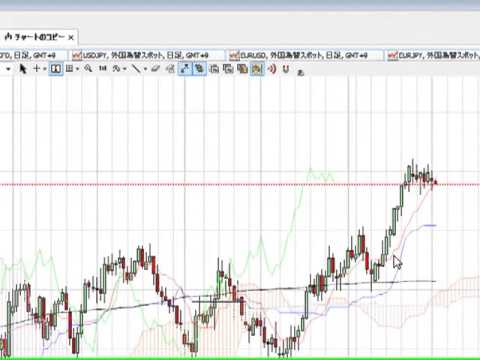Screen dimensions: 480x360
Task: Close the チャートのコピー tab
Action: tap(71, 38)
